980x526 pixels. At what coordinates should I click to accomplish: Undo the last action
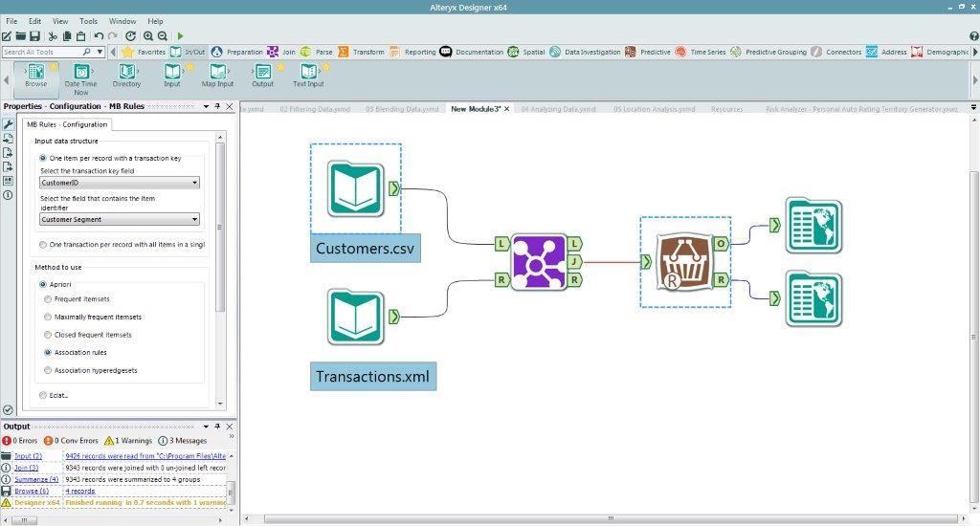[99, 36]
